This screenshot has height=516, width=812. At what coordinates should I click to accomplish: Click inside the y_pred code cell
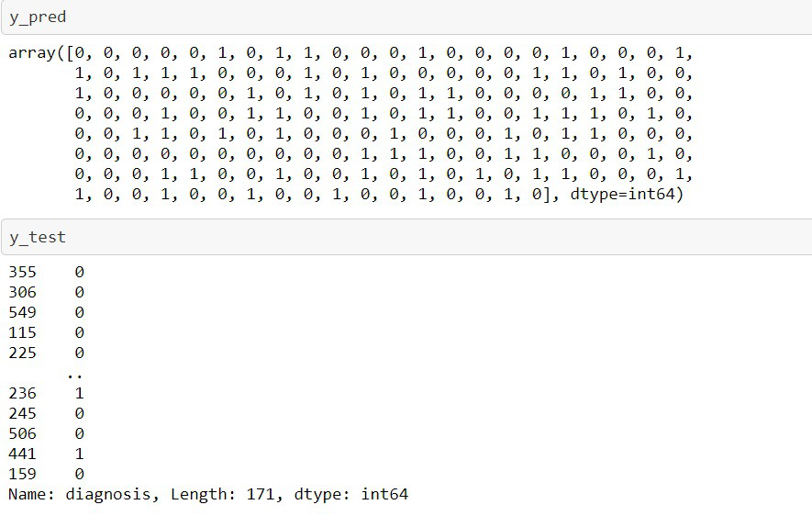[x=406, y=17]
